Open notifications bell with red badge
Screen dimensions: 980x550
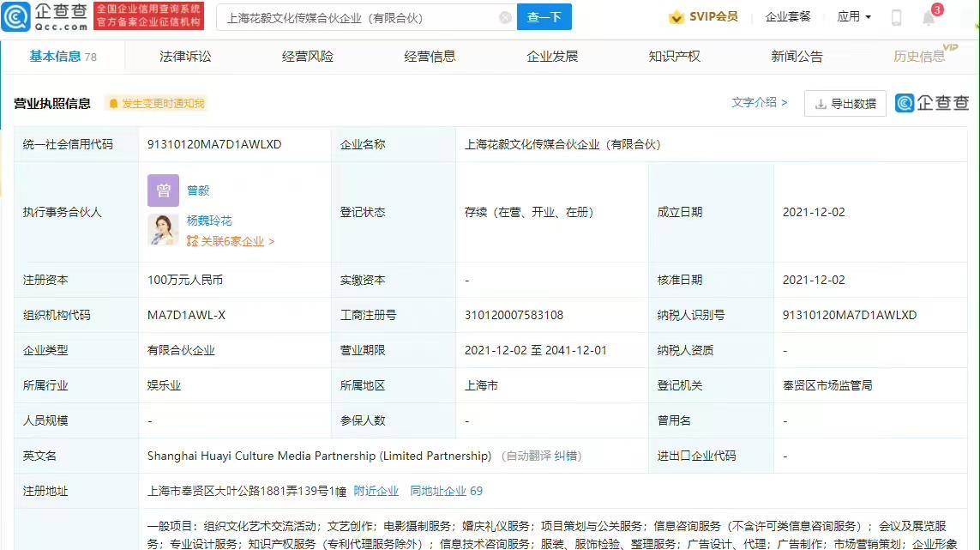click(929, 17)
